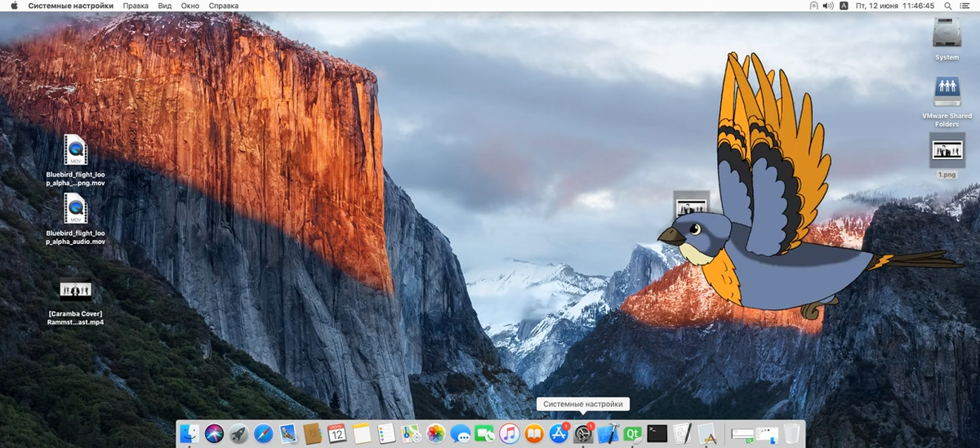Open Xcode hammer icon in Dock

point(608,433)
